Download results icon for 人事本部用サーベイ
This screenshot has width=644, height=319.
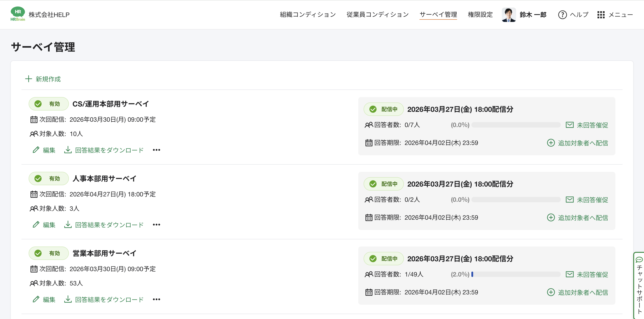click(68, 224)
